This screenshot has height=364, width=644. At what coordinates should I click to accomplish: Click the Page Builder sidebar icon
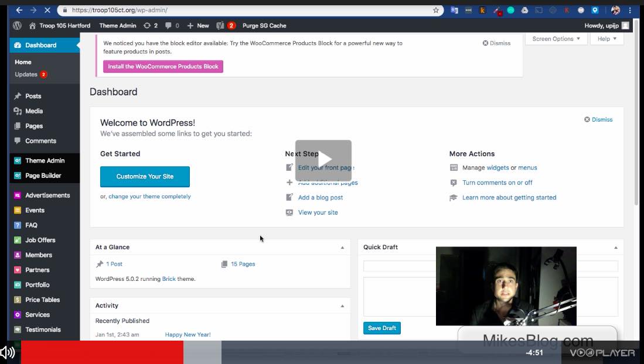[17, 176]
